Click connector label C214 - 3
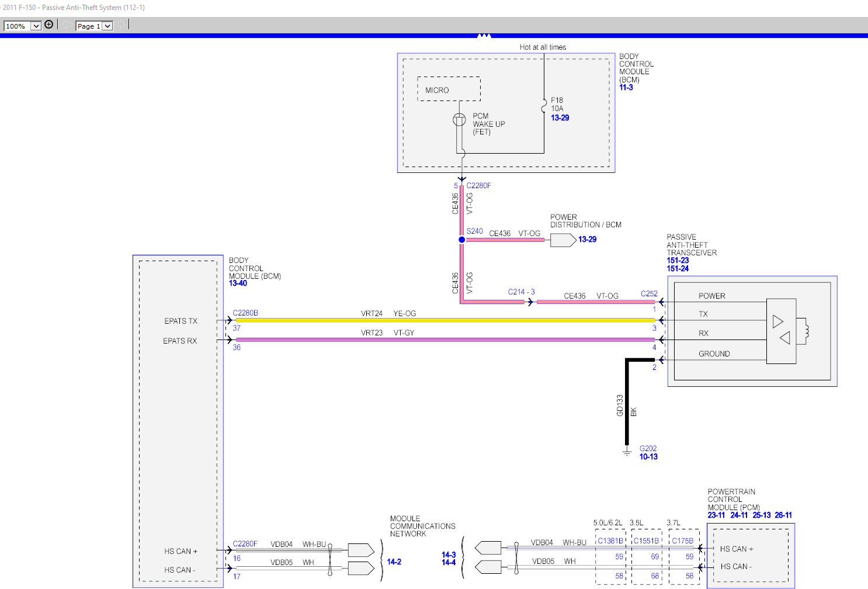Screen dimensions: 868x589 (521, 292)
